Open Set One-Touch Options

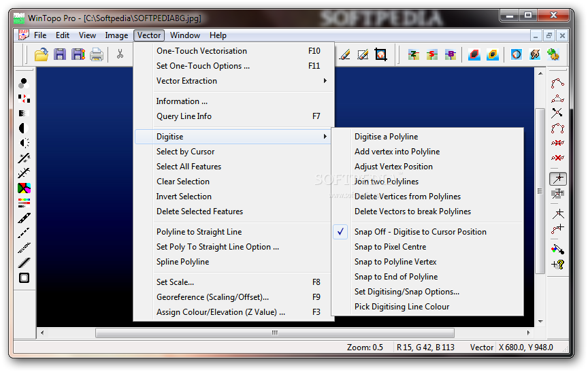(233, 66)
